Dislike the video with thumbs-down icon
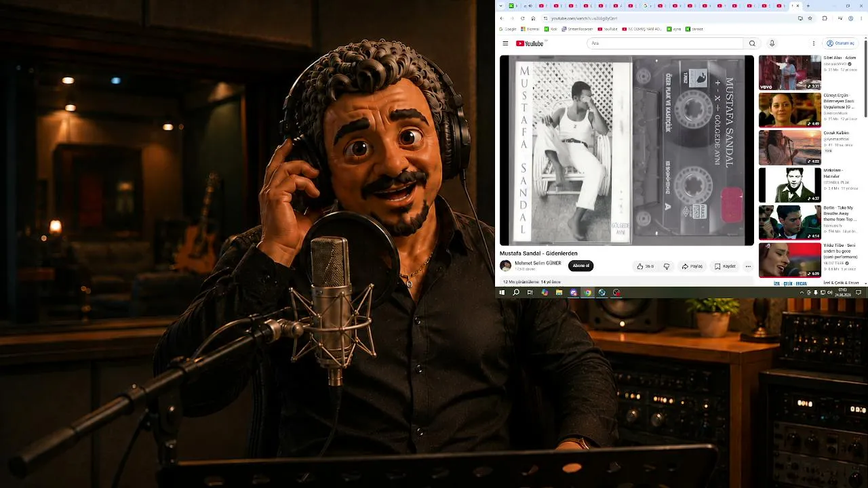 click(667, 266)
